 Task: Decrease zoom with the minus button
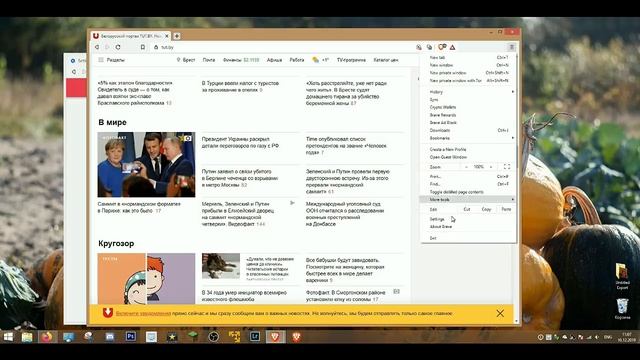[466, 167]
